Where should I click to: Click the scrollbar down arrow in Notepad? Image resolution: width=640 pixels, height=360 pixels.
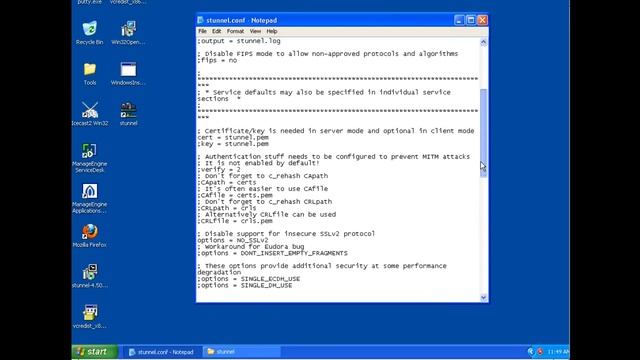[x=484, y=298]
